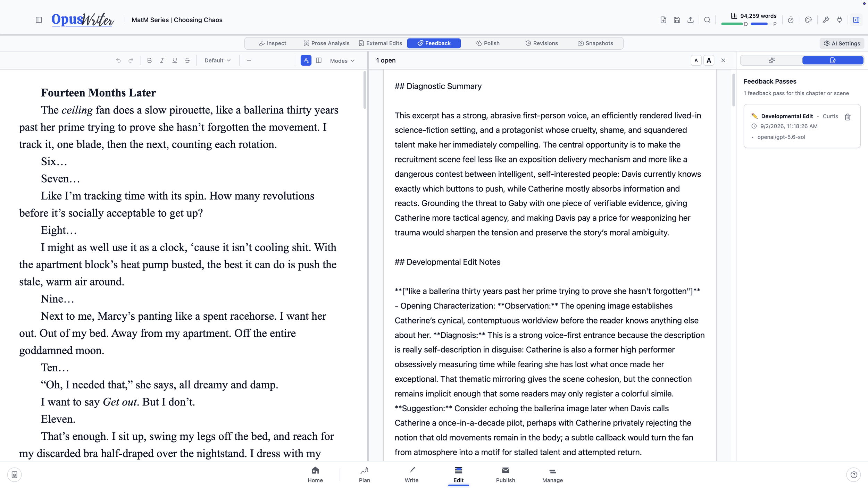Click the redo arrow in editor toolbar
The width and height of the screenshot is (868, 488).
(131, 60)
